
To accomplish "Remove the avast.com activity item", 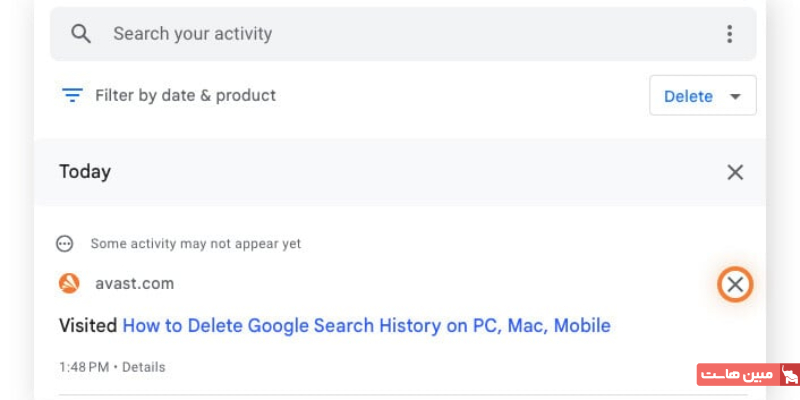I will (735, 285).
